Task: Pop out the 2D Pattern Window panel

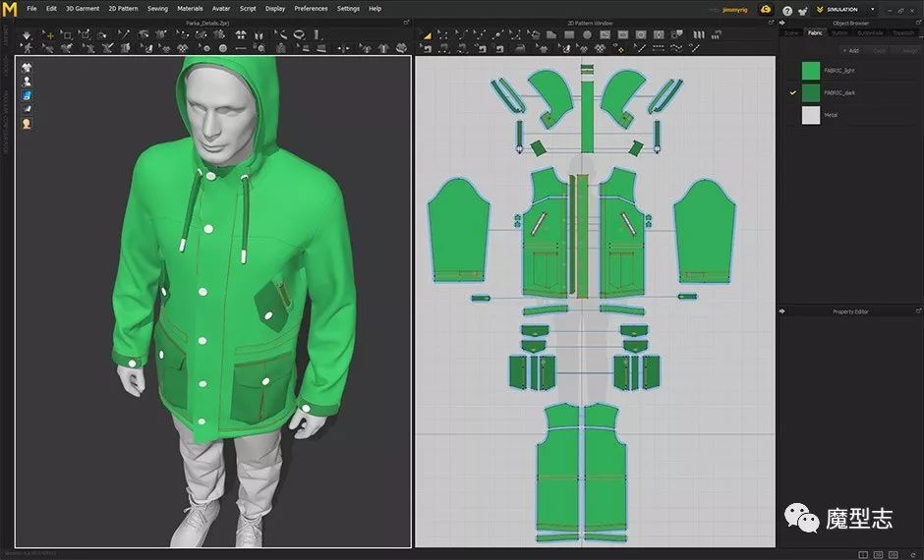Action: (771, 23)
